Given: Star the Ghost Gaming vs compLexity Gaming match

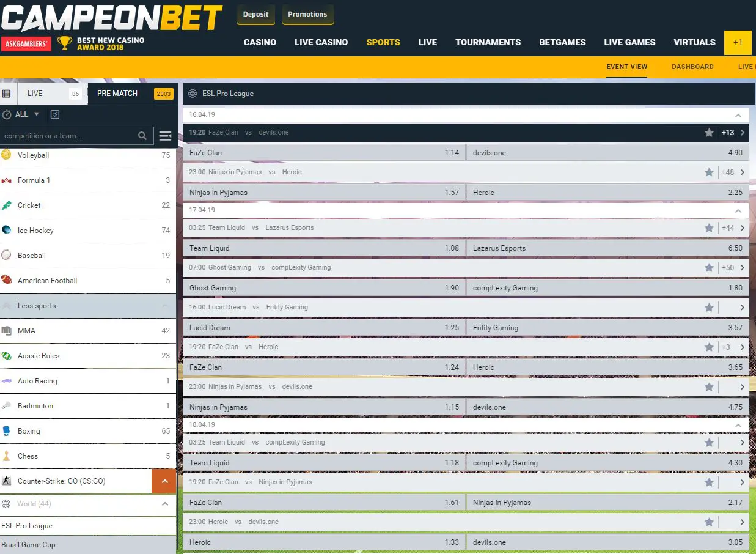Looking at the screenshot, I should tap(709, 268).
